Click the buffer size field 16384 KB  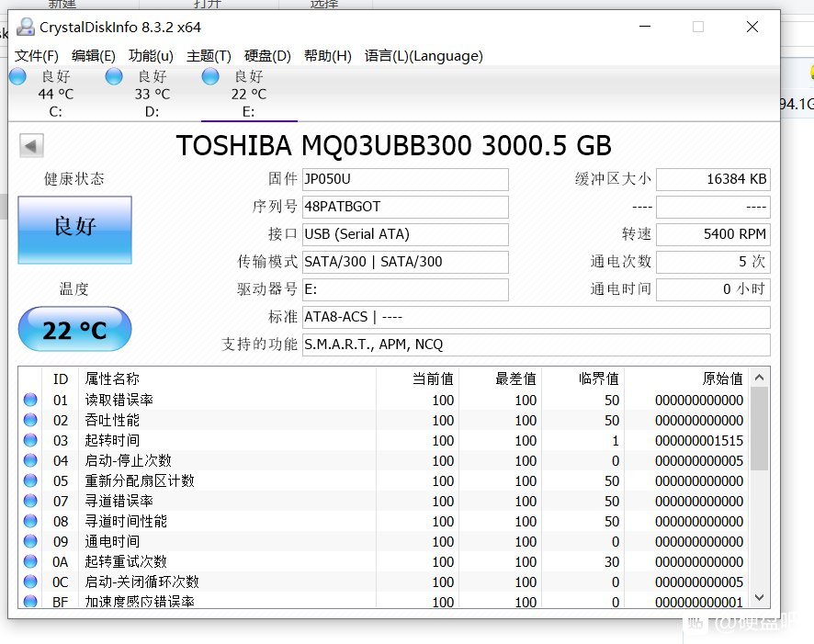click(713, 179)
